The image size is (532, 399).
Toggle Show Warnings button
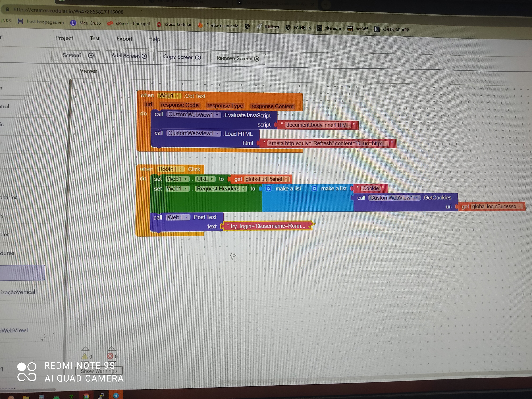[99, 371]
